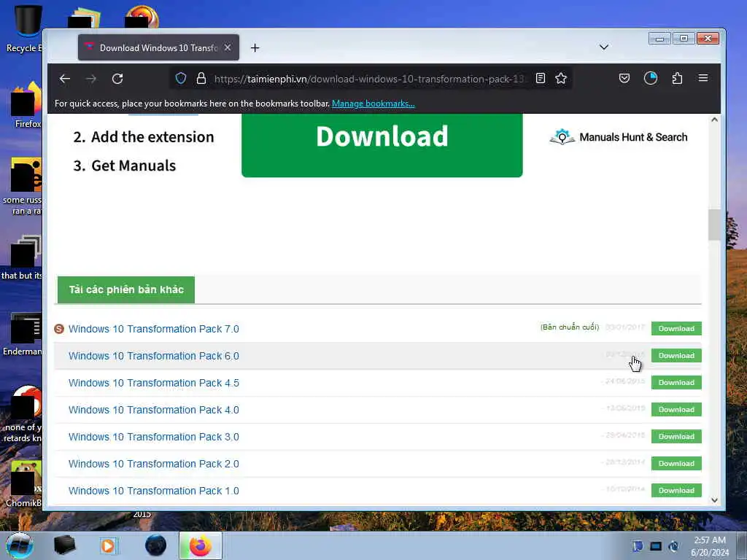Image resolution: width=747 pixels, height=560 pixels.
Task: Click the Firefox taskbar button
Action: 201,545
